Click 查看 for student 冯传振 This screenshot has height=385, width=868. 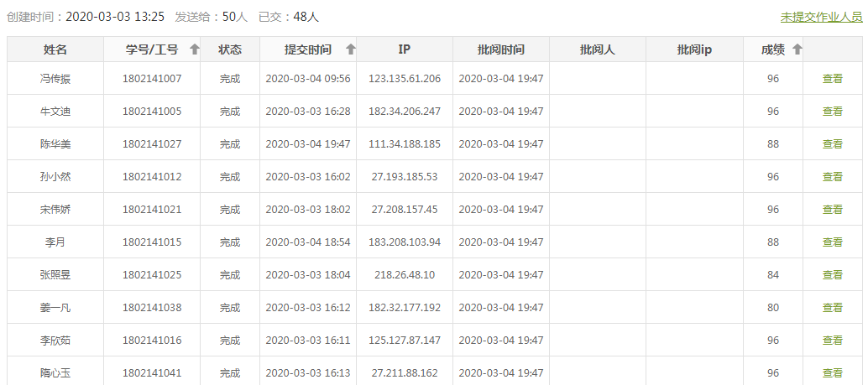832,79
